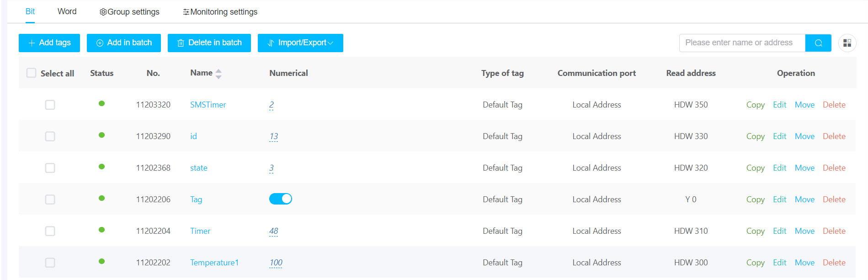Click the search magnifier icon button
The image size is (868, 280).
818,43
